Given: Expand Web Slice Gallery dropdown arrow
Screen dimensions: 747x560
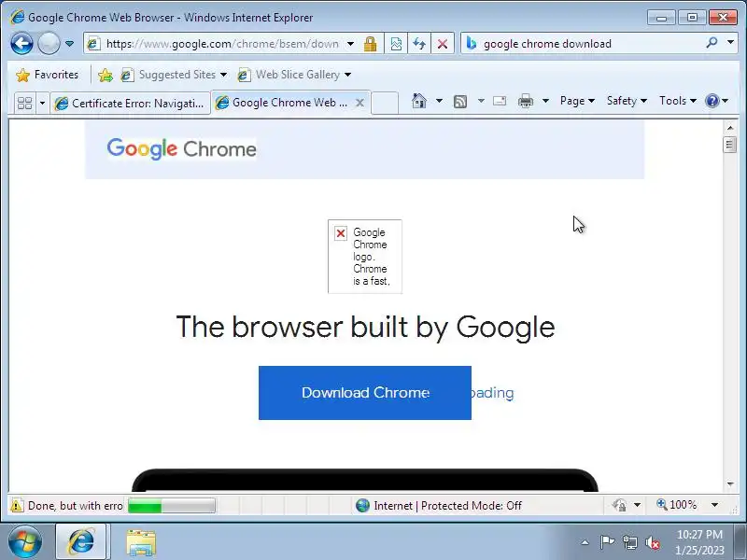Looking at the screenshot, I should pos(347,75).
